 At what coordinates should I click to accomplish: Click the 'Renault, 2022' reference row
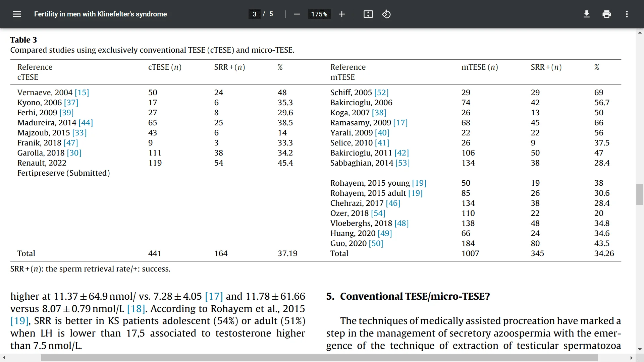[x=42, y=163]
